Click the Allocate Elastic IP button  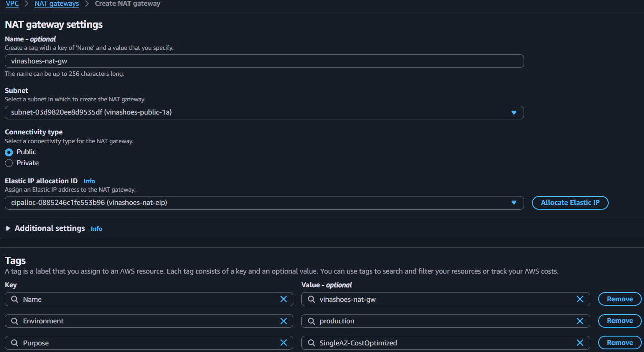pos(570,203)
